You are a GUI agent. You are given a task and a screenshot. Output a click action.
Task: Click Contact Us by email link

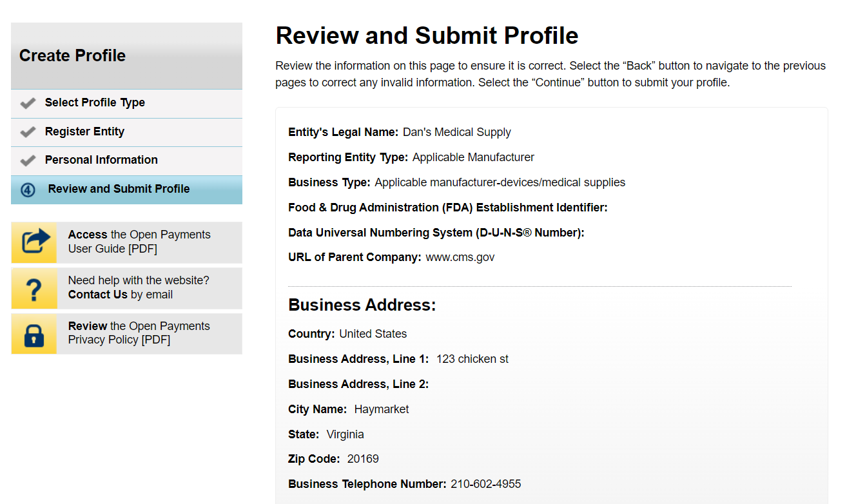(98, 295)
